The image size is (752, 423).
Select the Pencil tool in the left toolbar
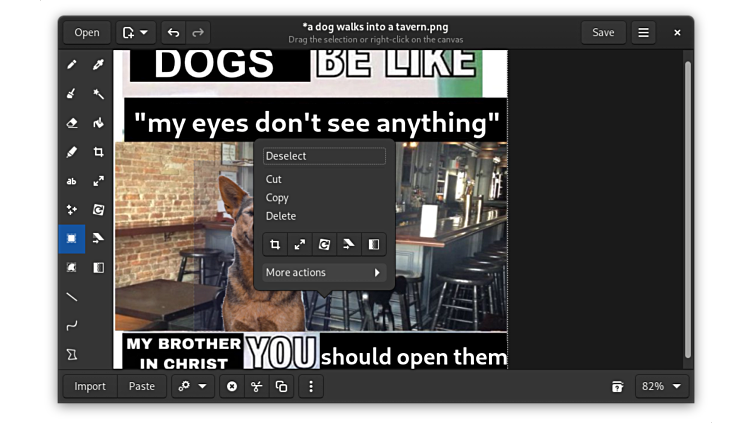(71, 65)
